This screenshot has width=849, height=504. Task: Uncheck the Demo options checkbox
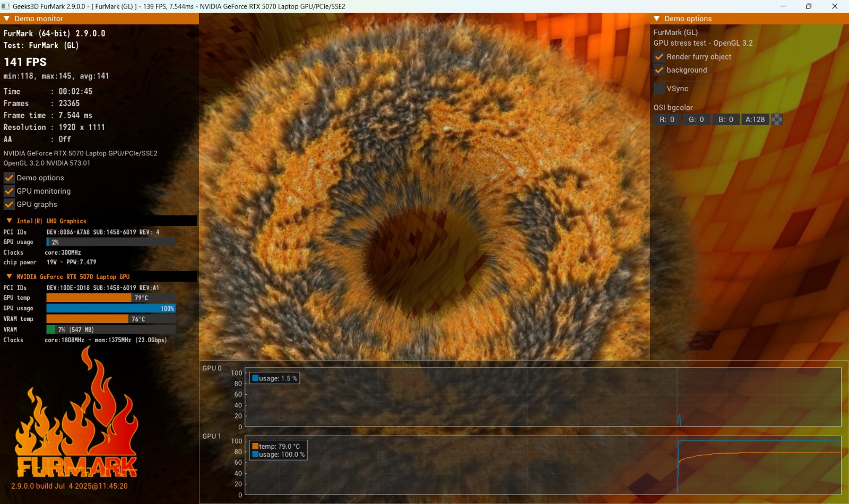click(9, 178)
